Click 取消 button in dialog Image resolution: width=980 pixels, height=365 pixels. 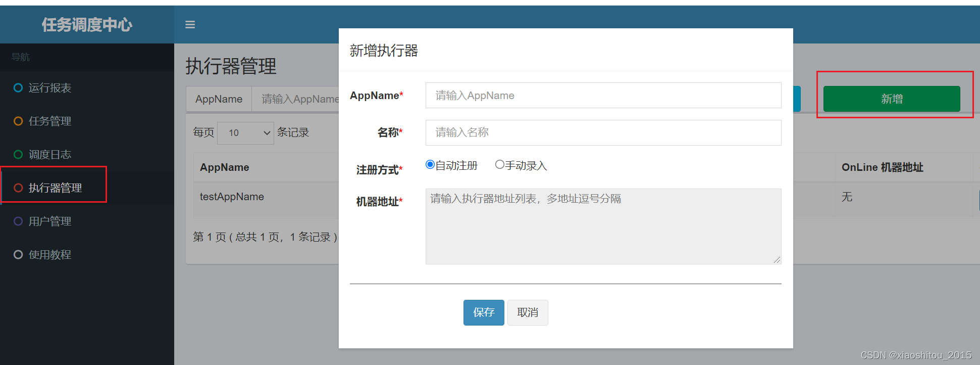coord(528,312)
